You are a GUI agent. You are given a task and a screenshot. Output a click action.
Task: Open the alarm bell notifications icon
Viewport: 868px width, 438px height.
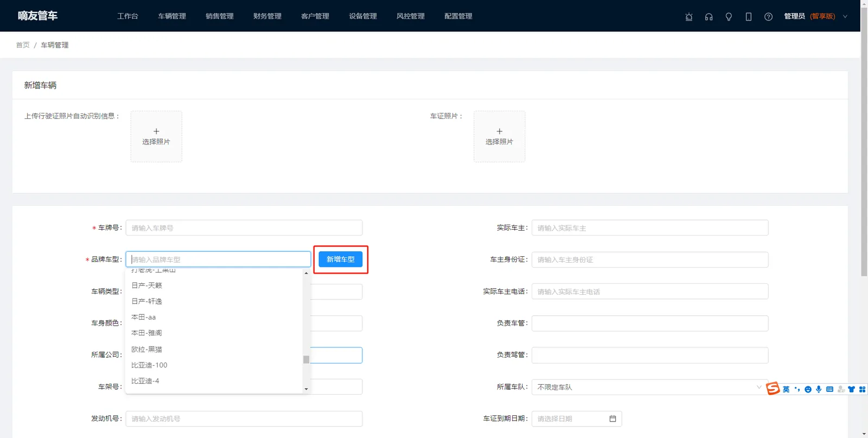689,17
